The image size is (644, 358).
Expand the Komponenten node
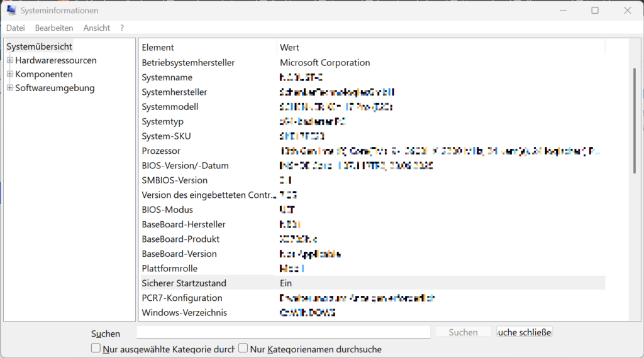click(10, 74)
